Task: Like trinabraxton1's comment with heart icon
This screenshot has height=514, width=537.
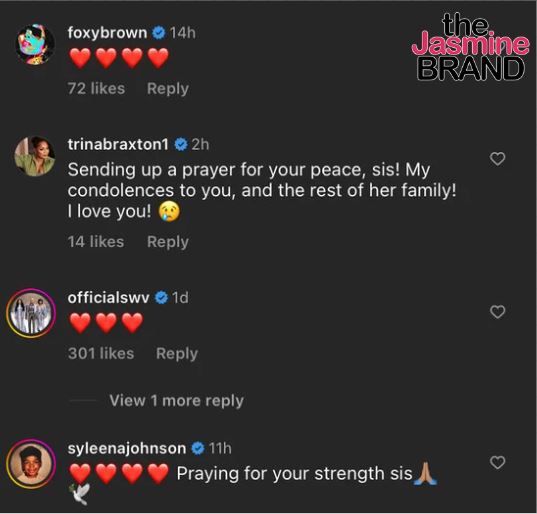Action: coord(497,159)
